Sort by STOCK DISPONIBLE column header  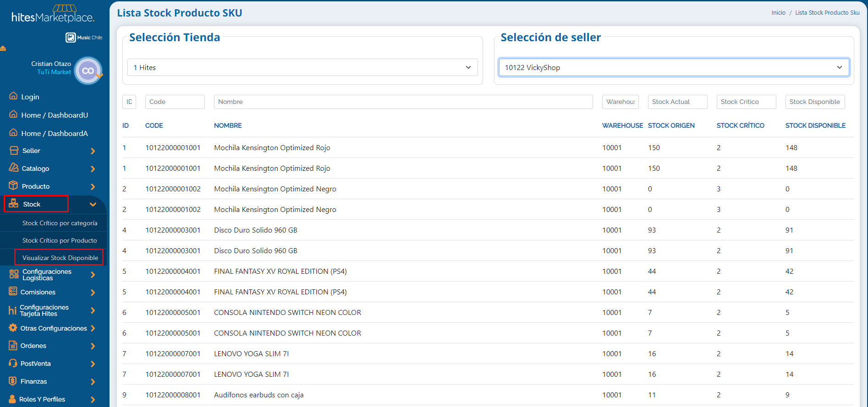coord(815,125)
